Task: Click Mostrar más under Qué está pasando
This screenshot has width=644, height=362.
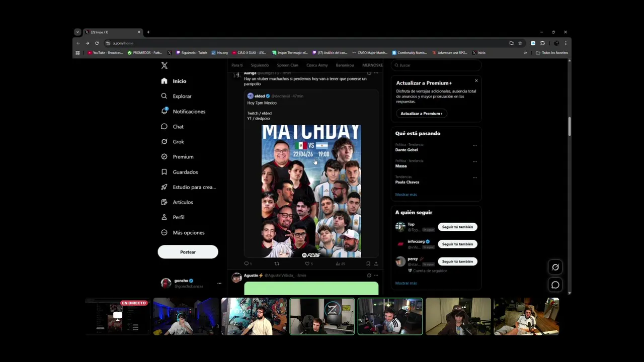Action: click(x=406, y=195)
